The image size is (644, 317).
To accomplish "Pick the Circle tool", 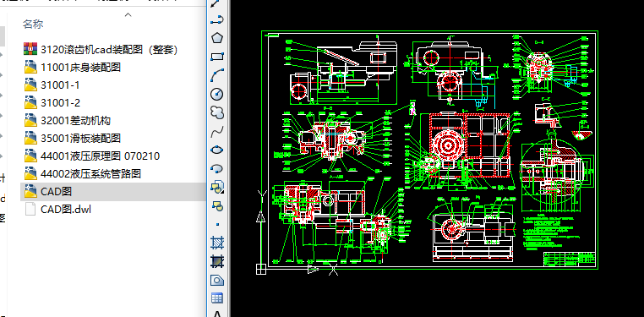I will point(217,94).
